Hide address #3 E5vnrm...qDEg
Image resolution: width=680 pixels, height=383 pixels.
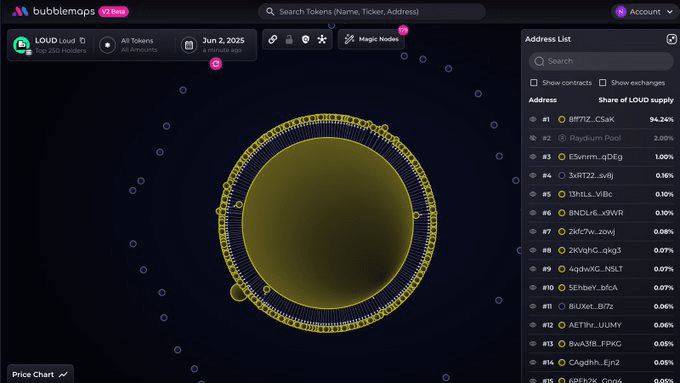(x=533, y=157)
